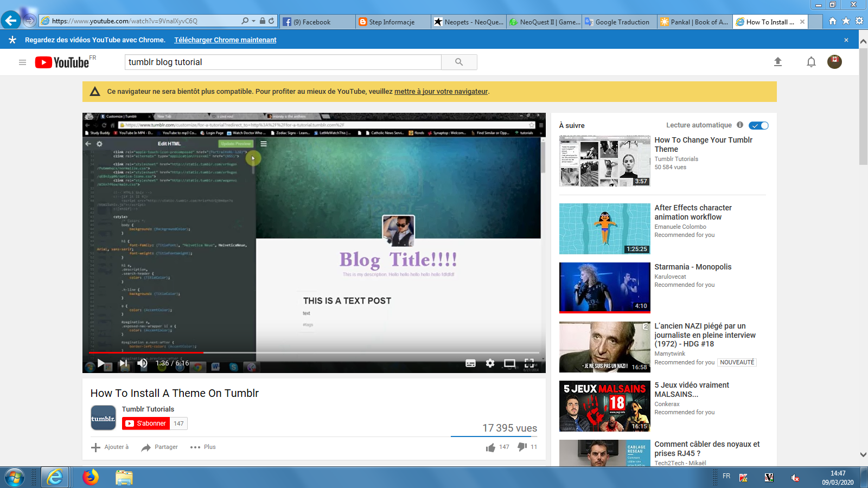This screenshot has height=488, width=868.
Task: Subscribe with the S'abonner button
Action: click(x=146, y=423)
